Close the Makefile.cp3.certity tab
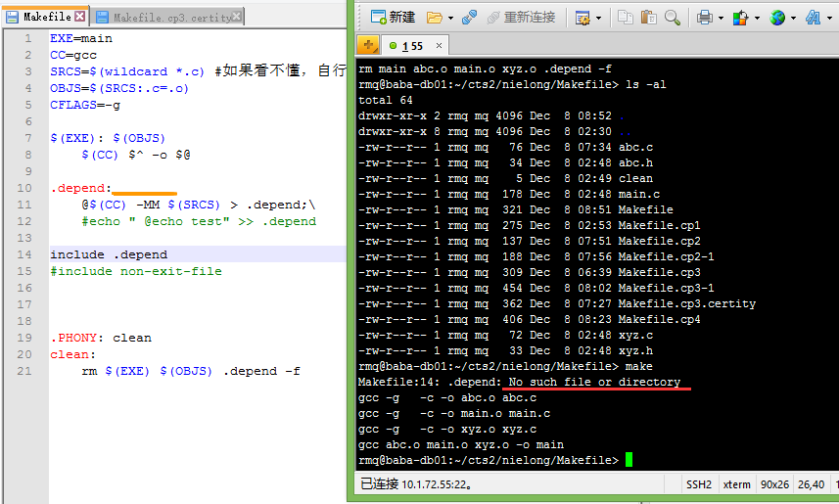 (237, 17)
